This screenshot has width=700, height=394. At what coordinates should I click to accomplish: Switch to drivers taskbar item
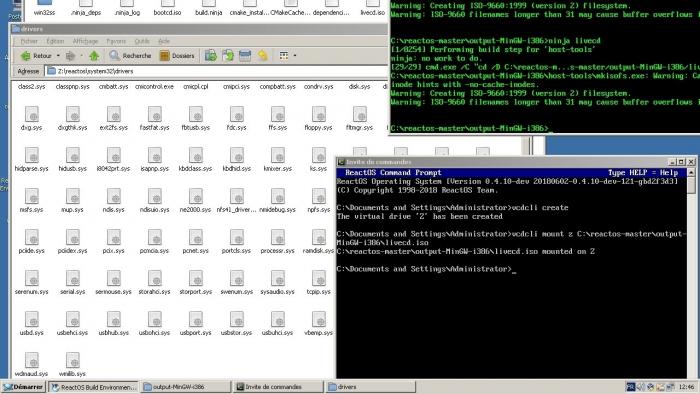[371, 387]
